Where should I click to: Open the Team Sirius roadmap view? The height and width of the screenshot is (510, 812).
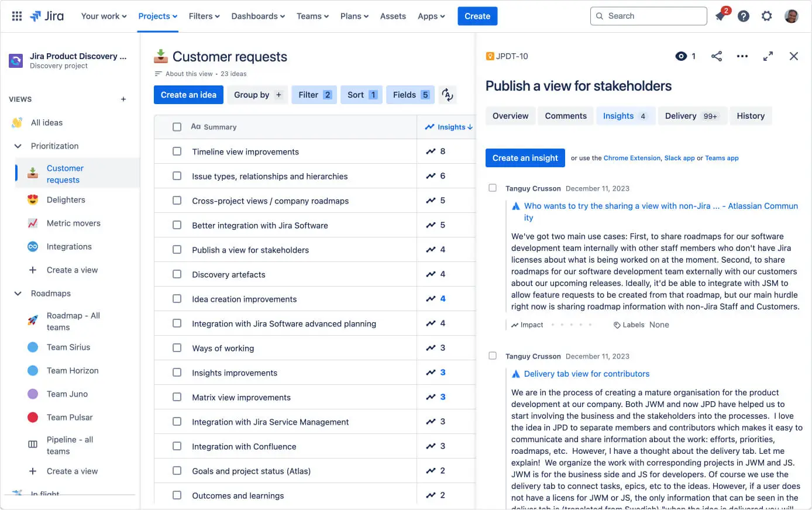[x=68, y=347]
